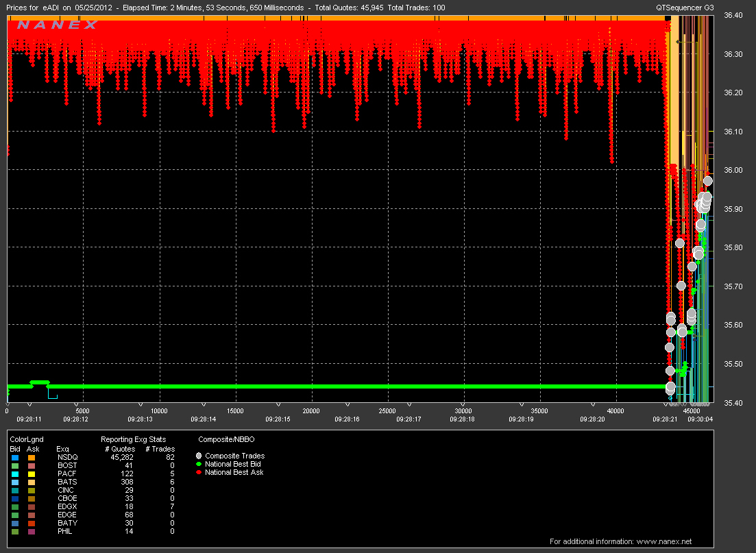Click the 09:28:18 time axis label
Image resolution: width=756 pixels, height=553 pixels.
(x=463, y=419)
